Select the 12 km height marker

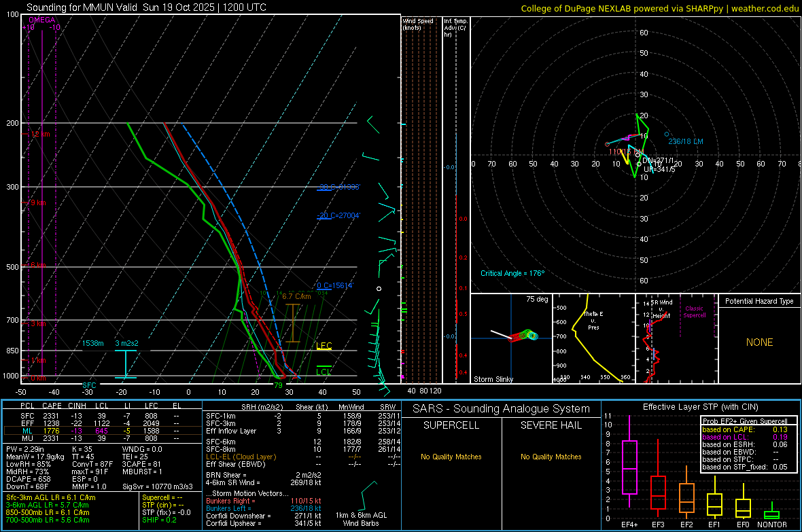point(40,134)
